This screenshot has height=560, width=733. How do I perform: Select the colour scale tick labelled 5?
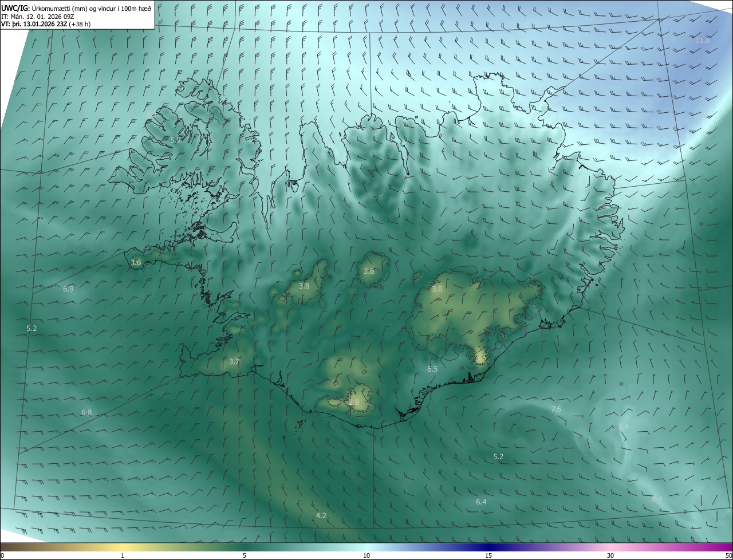click(245, 555)
